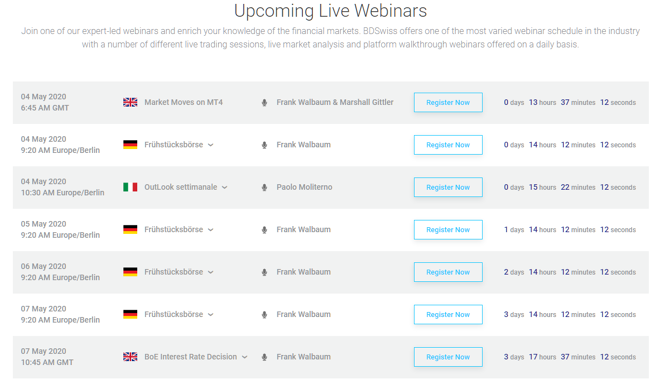Expand the OutLook settimanale chevron
660x384 pixels.
coord(225,187)
